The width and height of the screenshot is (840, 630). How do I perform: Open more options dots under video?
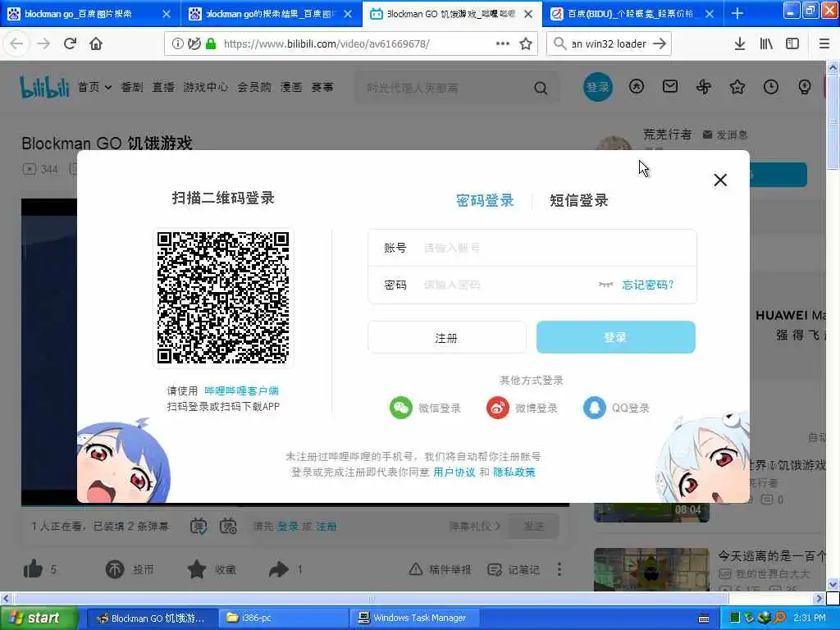(x=559, y=569)
